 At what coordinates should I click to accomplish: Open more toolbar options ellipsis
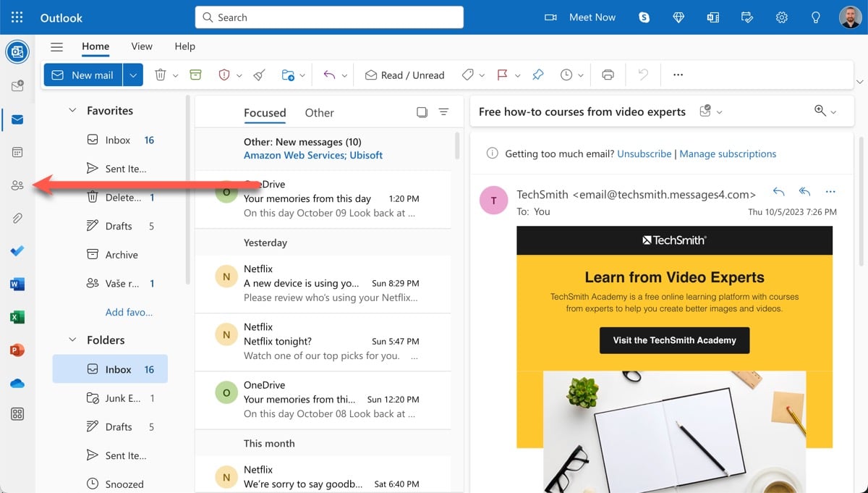coord(678,75)
